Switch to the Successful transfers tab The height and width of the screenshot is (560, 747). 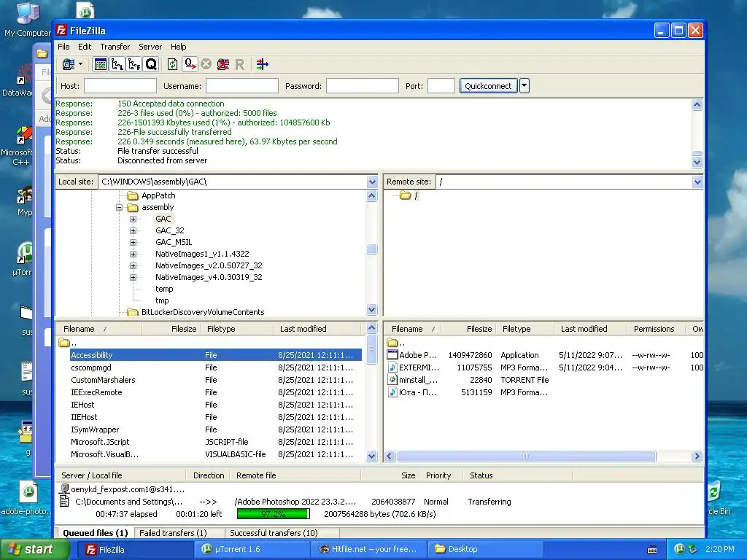coord(274,533)
